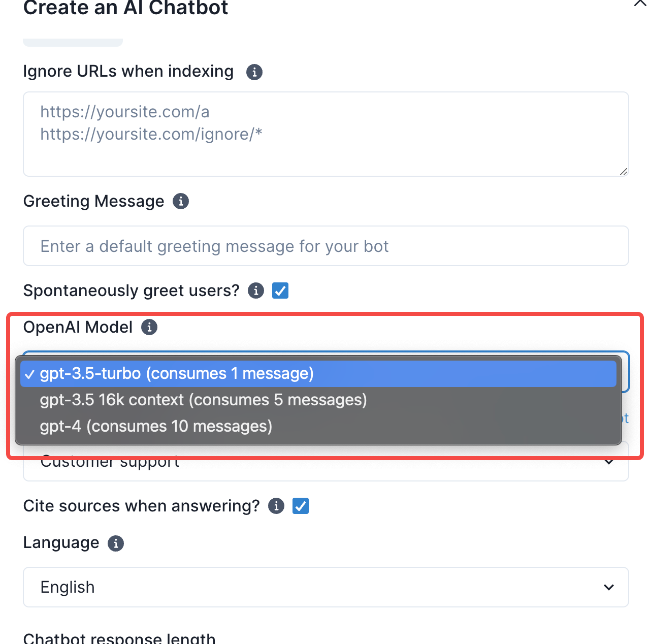
Task: Show info for Cite sources when answering
Action: [x=276, y=506]
